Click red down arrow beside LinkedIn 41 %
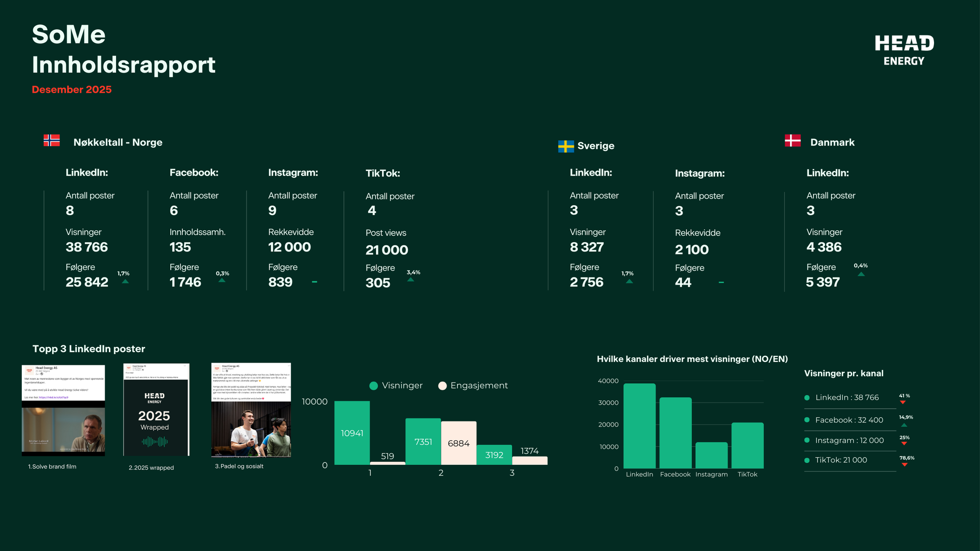980x551 pixels. point(903,402)
